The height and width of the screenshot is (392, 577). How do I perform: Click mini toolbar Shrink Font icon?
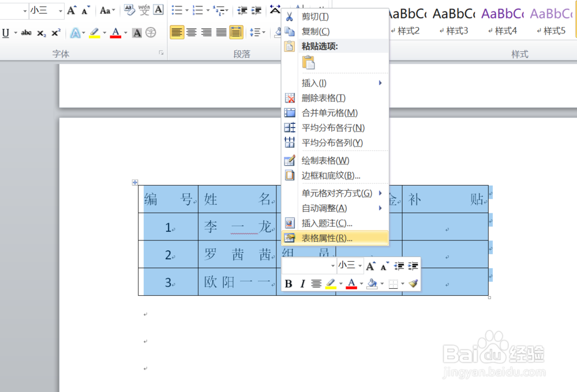[x=384, y=266]
